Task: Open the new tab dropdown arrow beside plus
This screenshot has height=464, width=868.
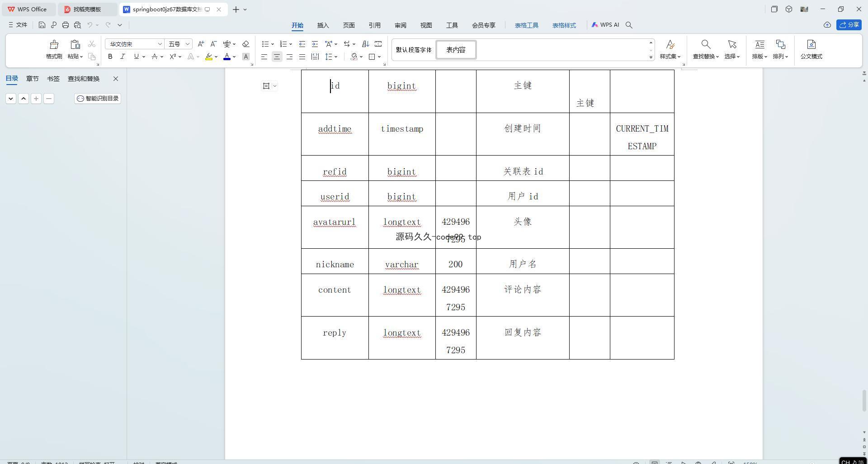Action: coord(245,9)
